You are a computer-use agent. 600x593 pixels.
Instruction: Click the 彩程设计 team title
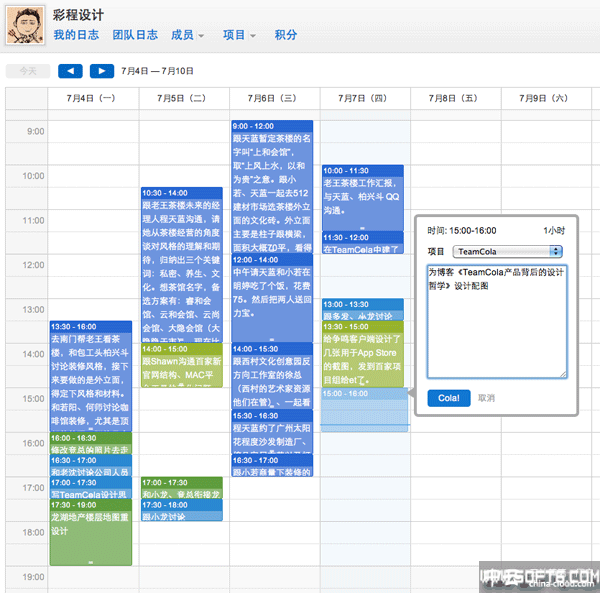click(x=78, y=15)
